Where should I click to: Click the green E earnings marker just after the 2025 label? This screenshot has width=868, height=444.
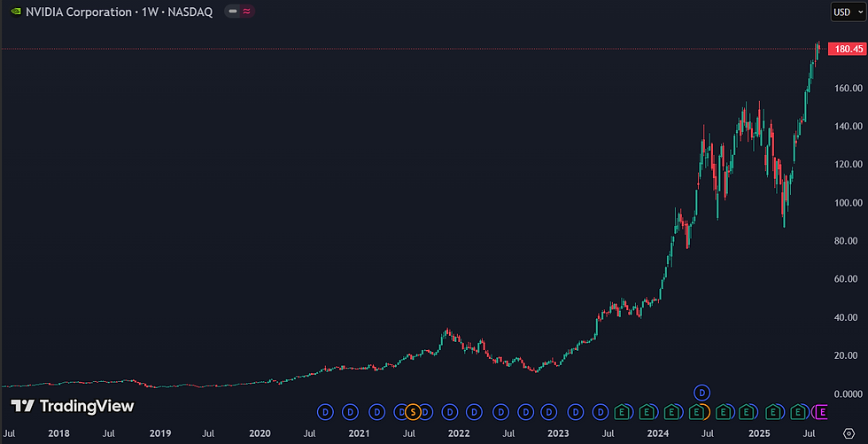click(772, 412)
